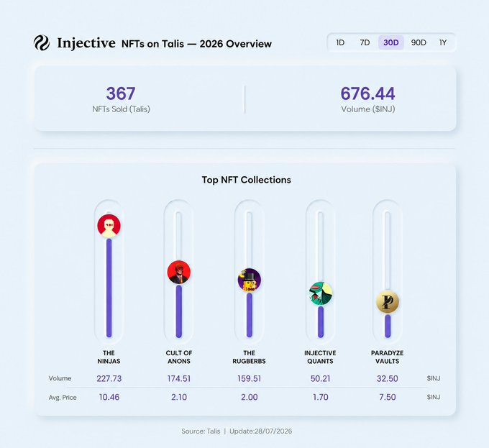This screenshot has width=489, height=448.
Task: Click the 50.21 volume value
Action: pos(320,378)
